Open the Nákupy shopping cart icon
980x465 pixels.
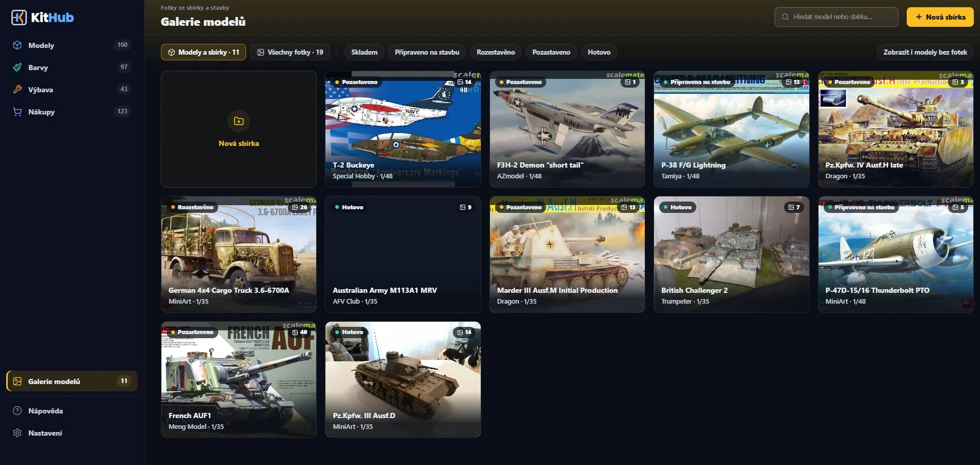18,112
